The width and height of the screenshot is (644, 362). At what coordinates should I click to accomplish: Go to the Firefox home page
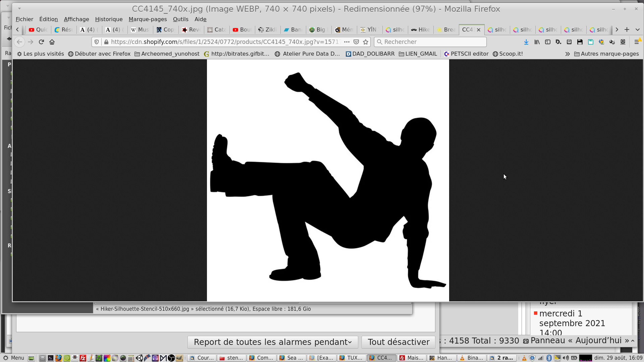(x=52, y=42)
